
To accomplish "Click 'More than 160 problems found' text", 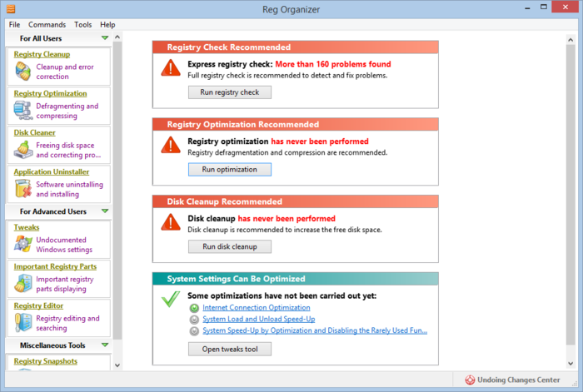I will coord(333,64).
